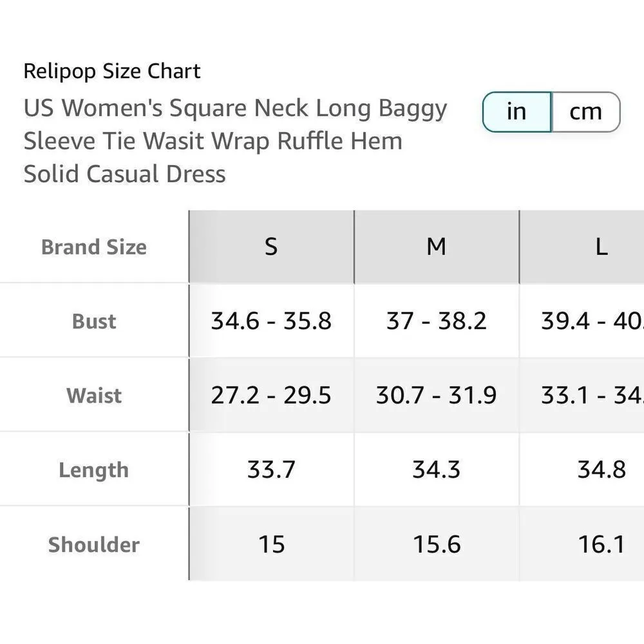
Task: Select the 30.7 - 31.9 waist cell
Action: tap(437, 395)
